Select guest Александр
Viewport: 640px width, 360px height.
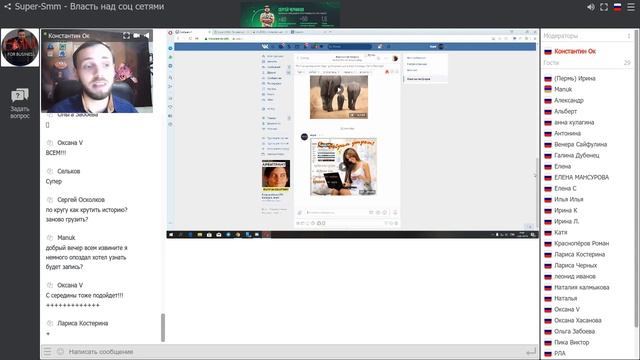click(x=569, y=100)
